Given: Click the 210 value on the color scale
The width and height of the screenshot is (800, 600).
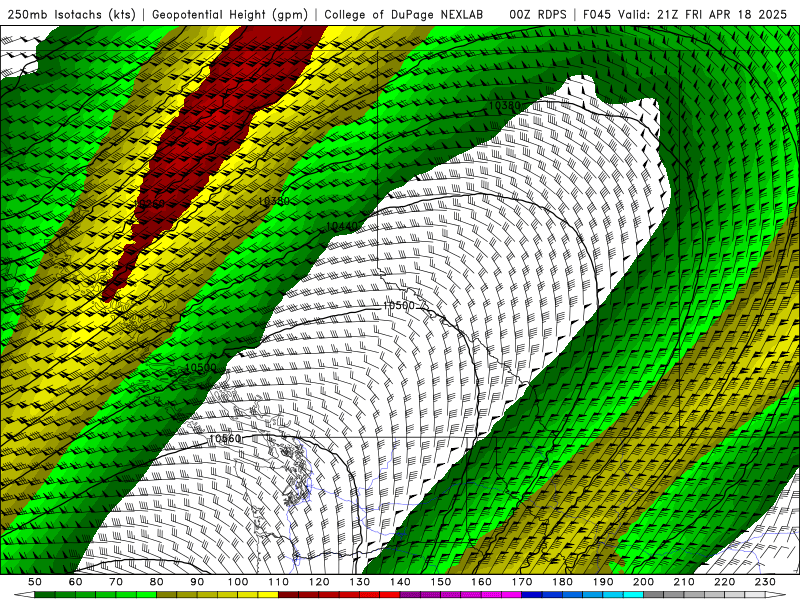Looking at the screenshot, I should pyautogui.click(x=684, y=582).
